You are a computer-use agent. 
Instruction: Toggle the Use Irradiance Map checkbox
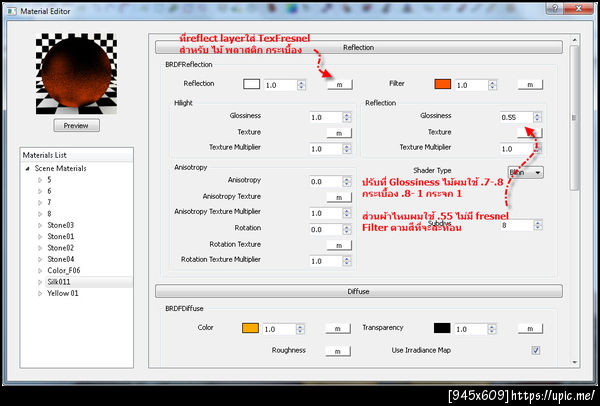[536, 350]
